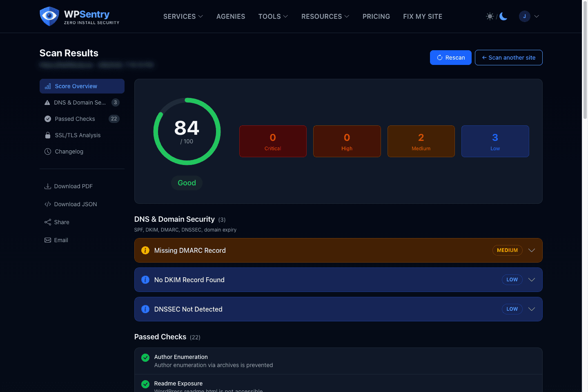Click Author Enumeration passed check row
Image resolution: width=588 pixels, height=392 pixels.
tap(339, 361)
